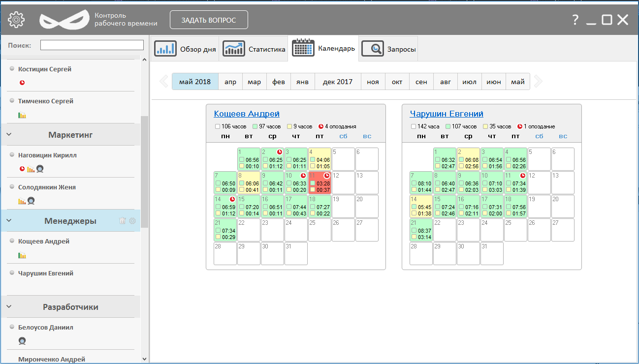
Task: Click the orange chart icon under Солодянкин Женя
Action: [22, 201]
